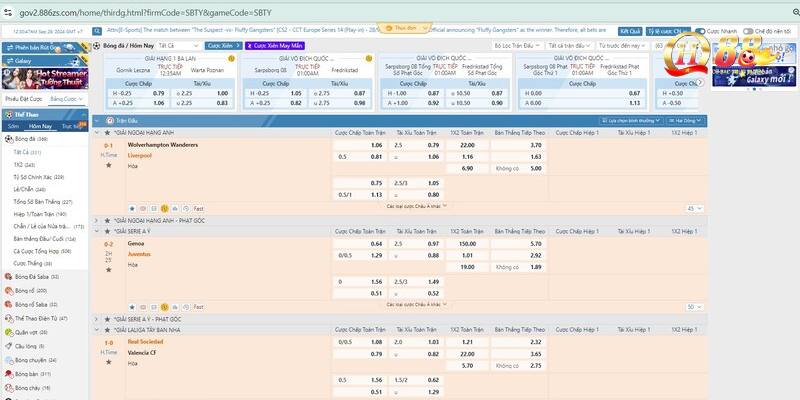Open the Tất cả trận đấu dropdown

pos(568,46)
